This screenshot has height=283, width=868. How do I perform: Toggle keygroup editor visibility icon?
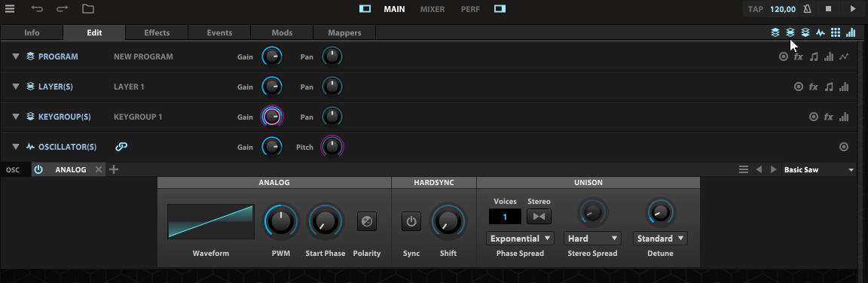click(805, 32)
